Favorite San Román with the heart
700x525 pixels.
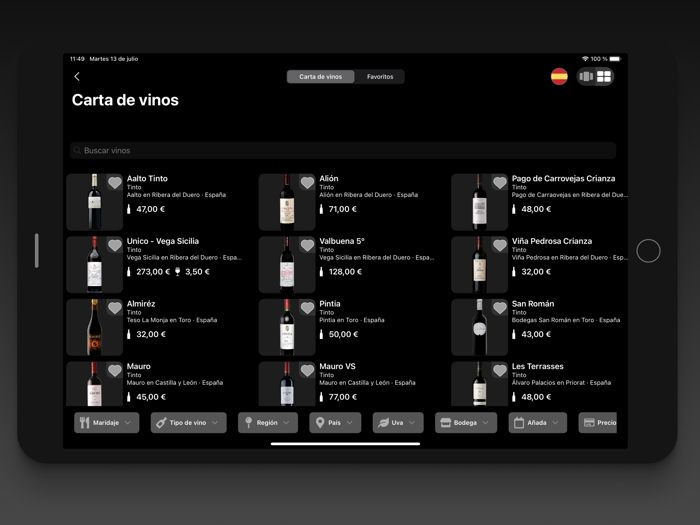tap(500, 308)
